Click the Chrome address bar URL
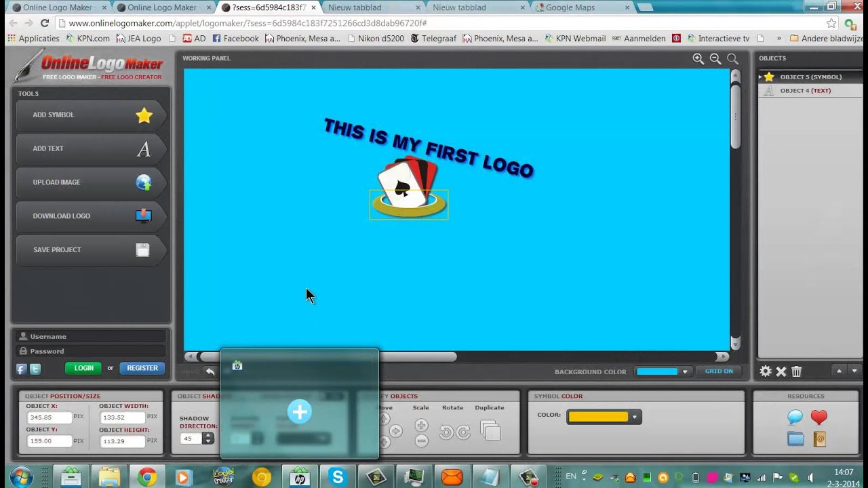 pyautogui.click(x=248, y=23)
